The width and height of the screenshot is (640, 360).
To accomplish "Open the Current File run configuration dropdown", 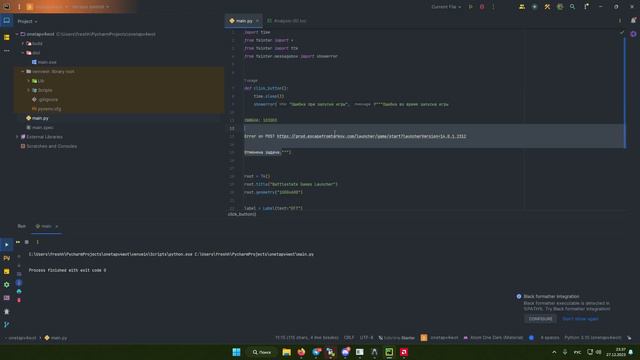I will 446,7.
